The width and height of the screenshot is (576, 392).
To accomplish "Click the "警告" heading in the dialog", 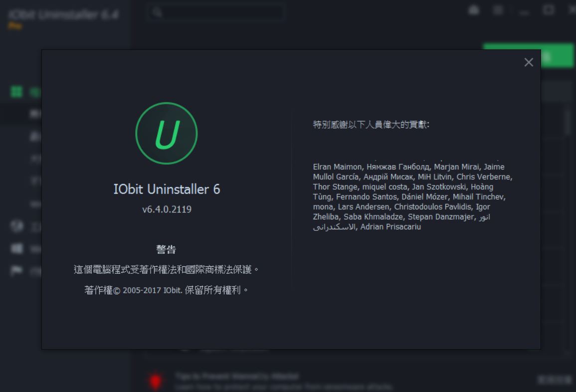I will point(166,250).
